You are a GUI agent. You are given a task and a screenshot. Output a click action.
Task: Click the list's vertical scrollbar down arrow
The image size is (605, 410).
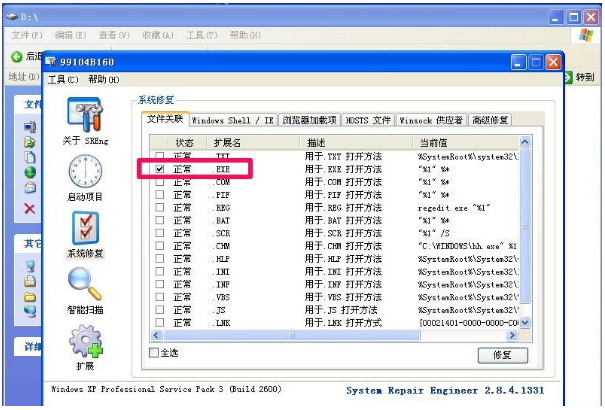(527, 324)
